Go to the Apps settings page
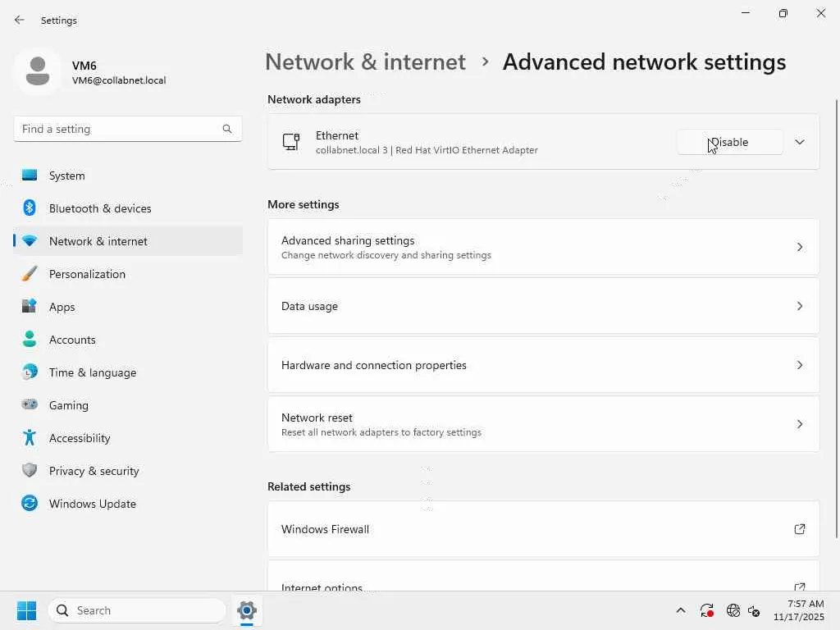The height and width of the screenshot is (630, 840). pyautogui.click(x=62, y=307)
